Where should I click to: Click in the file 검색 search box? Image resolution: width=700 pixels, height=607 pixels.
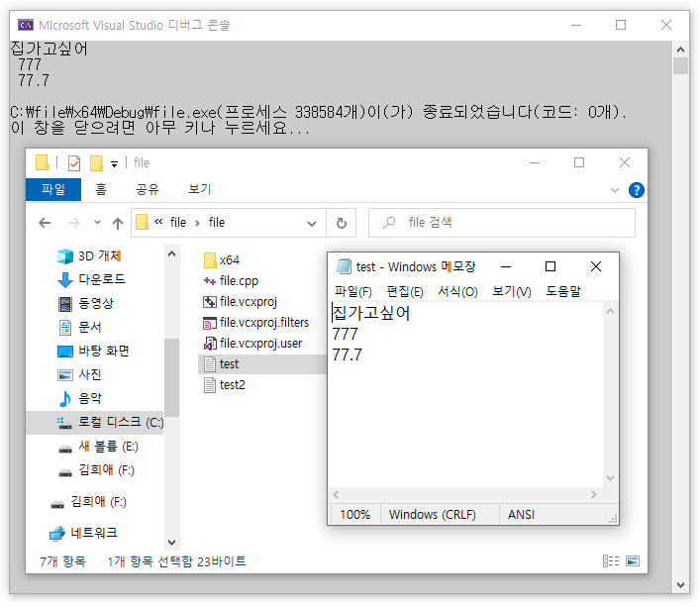502,223
